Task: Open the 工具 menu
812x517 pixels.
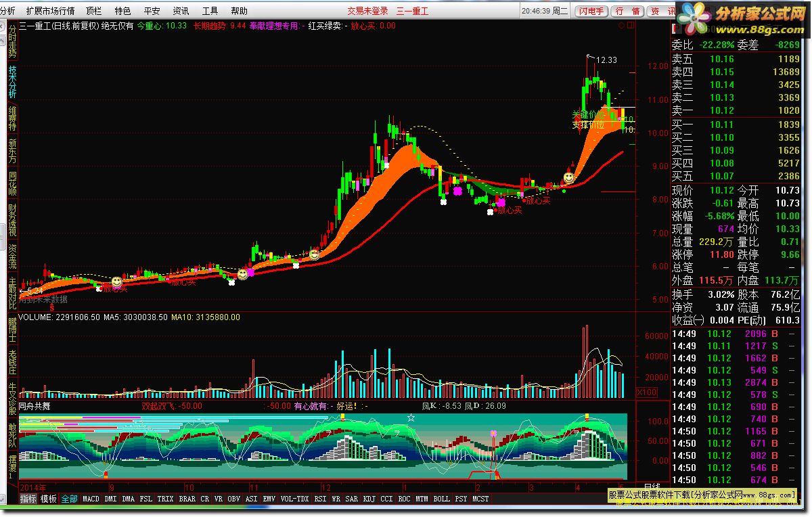Action: click(x=210, y=11)
